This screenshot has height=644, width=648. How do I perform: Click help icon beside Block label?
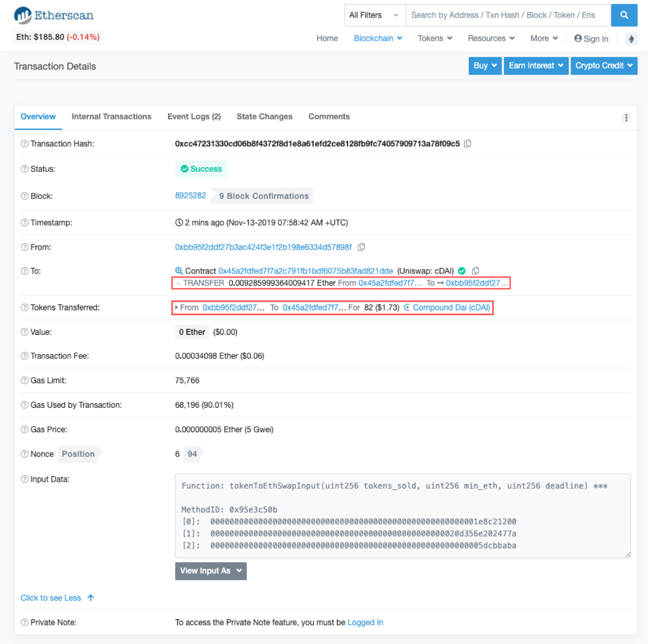tap(24, 196)
